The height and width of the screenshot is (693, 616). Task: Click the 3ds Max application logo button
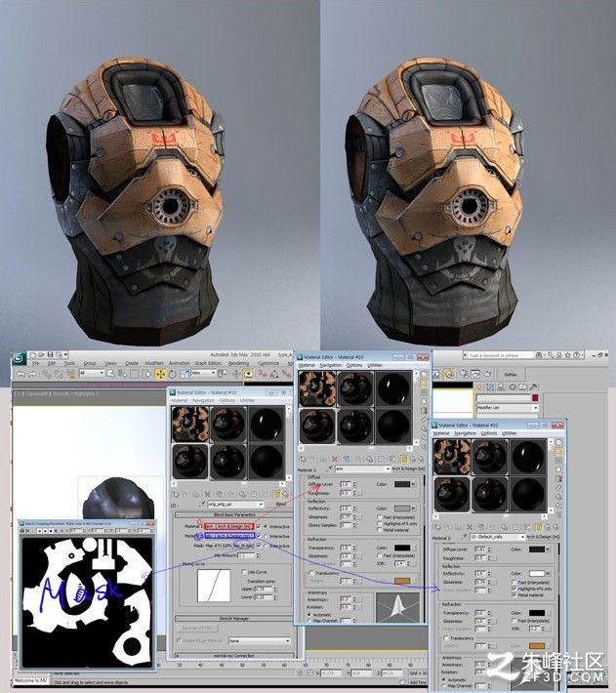19,358
